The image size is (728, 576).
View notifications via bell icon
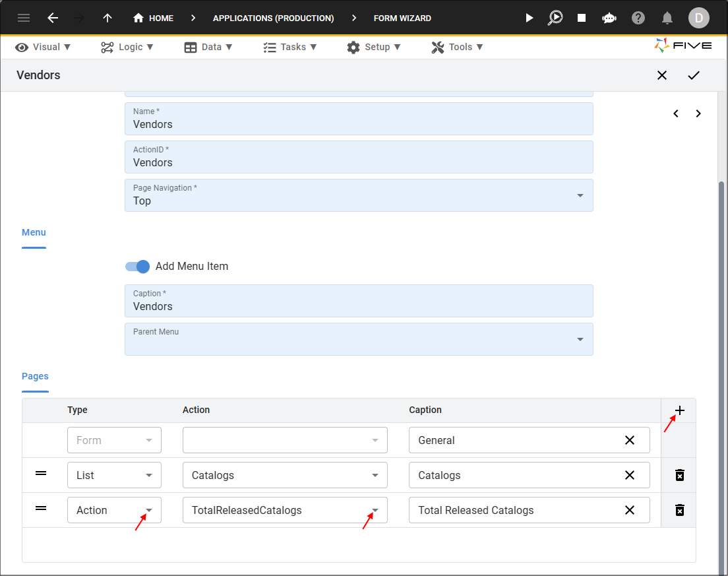(667, 18)
